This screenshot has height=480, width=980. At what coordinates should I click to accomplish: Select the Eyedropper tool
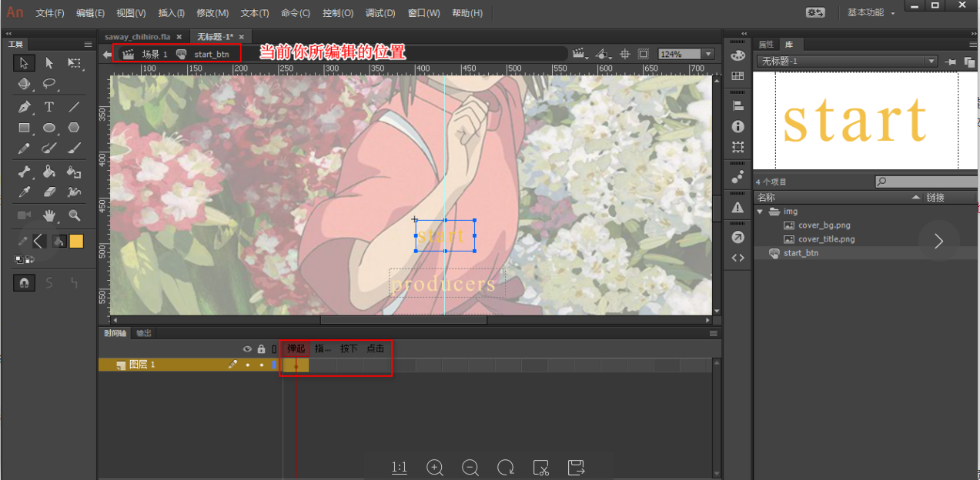coord(24,192)
